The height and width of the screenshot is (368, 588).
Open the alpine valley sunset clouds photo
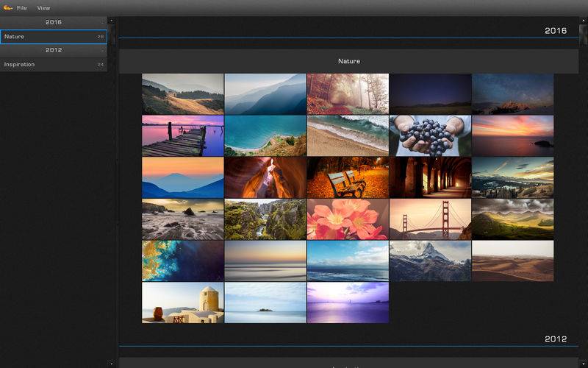(x=512, y=177)
